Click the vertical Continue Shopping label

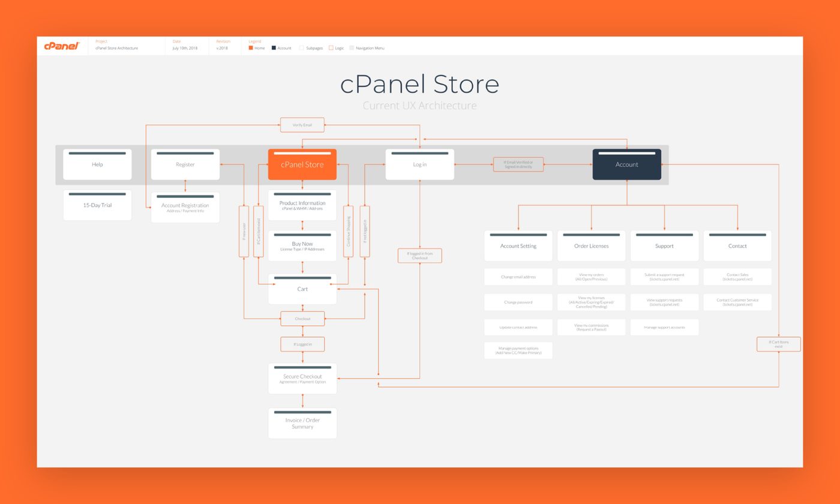point(348,232)
